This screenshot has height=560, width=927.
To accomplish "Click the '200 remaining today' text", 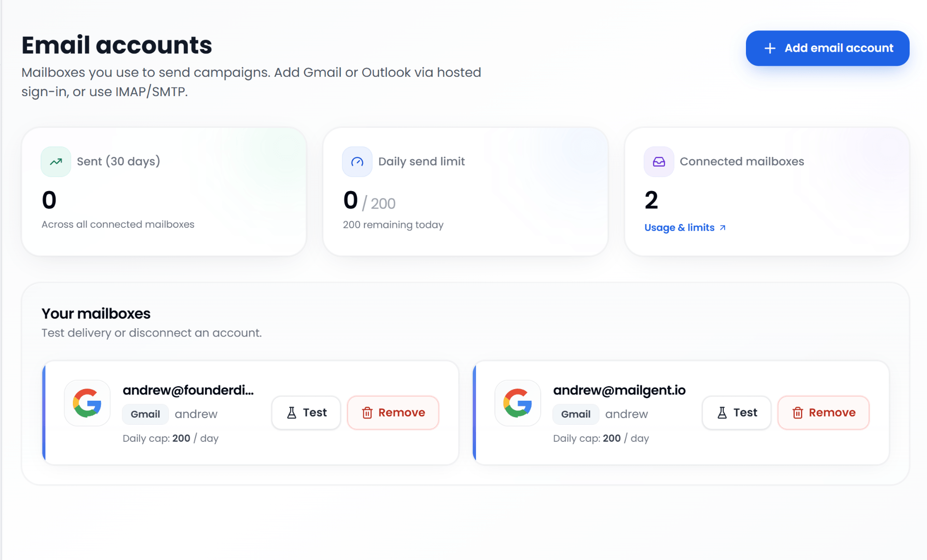I will [x=393, y=225].
